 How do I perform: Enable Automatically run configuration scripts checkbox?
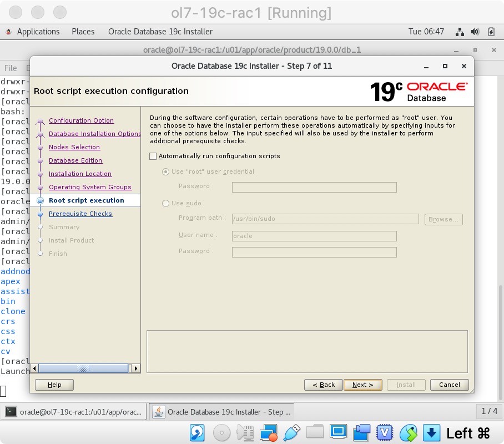point(153,157)
